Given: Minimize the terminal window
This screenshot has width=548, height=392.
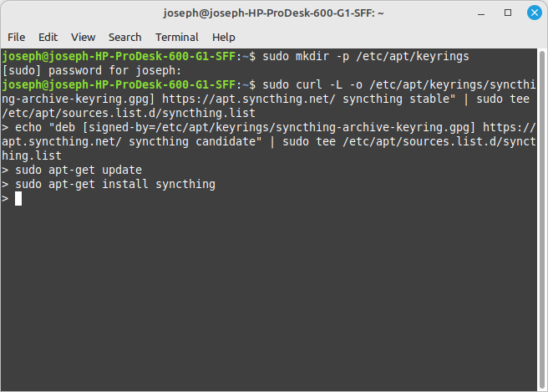Looking at the screenshot, I should tap(481, 13).
